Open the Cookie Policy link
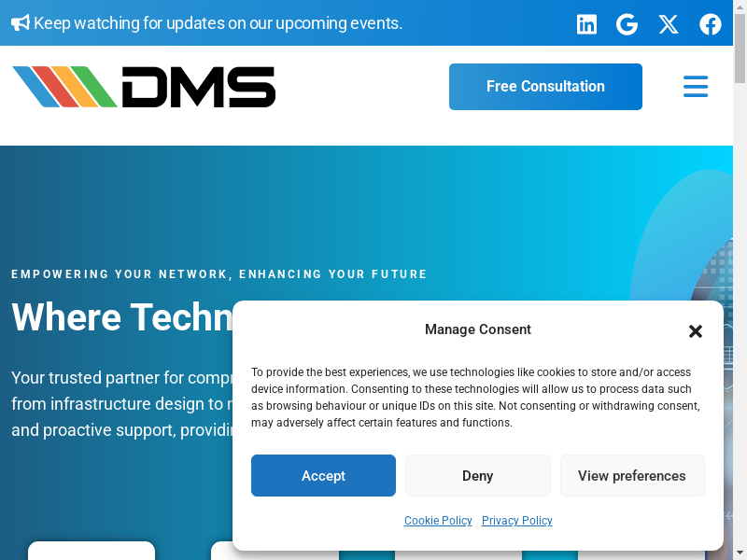This screenshot has width=747, height=560. [x=438, y=521]
